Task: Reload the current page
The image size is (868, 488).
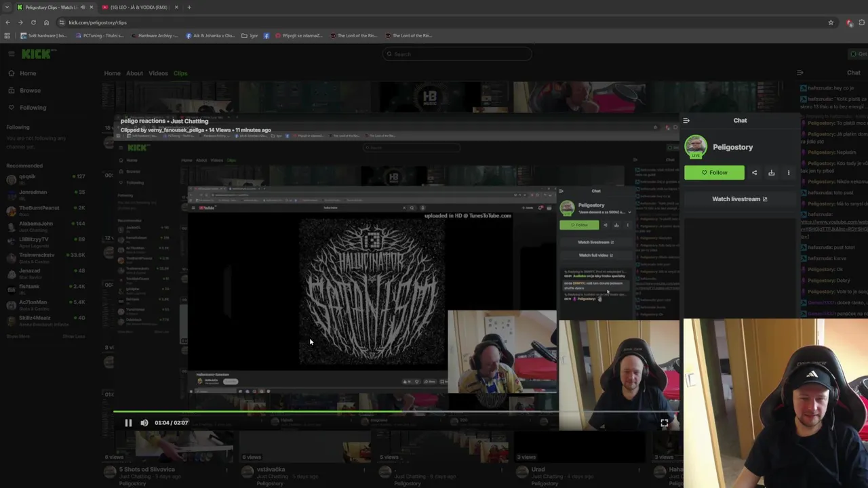Action: click(33, 22)
